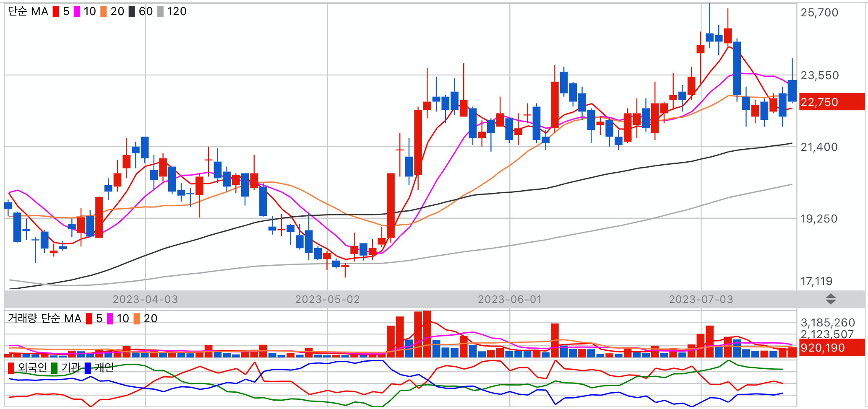Click the 19,250 price axis label
Screen dimensions: 868x409
pos(819,219)
